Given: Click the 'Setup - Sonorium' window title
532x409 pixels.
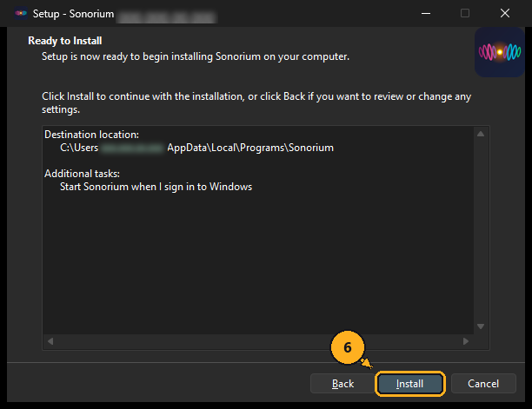Looking at the screenshot, I should click(x=73, y=14).
